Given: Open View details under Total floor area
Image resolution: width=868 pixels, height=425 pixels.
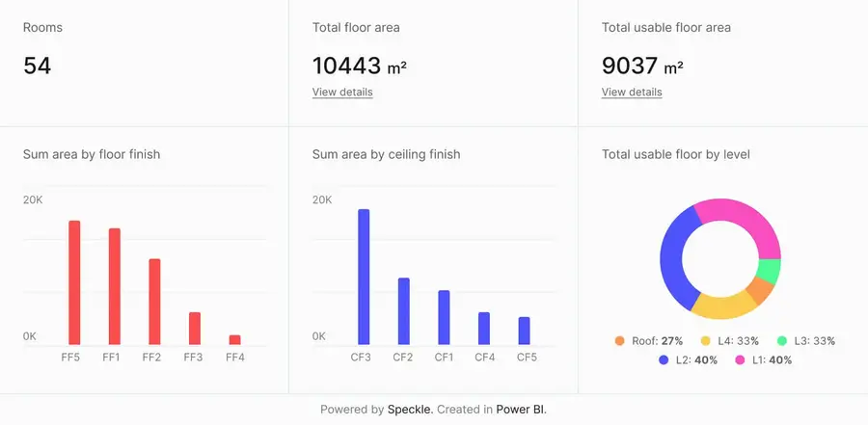Looking at the screenshot, I should pyautogui.click(x=342, y=93).
